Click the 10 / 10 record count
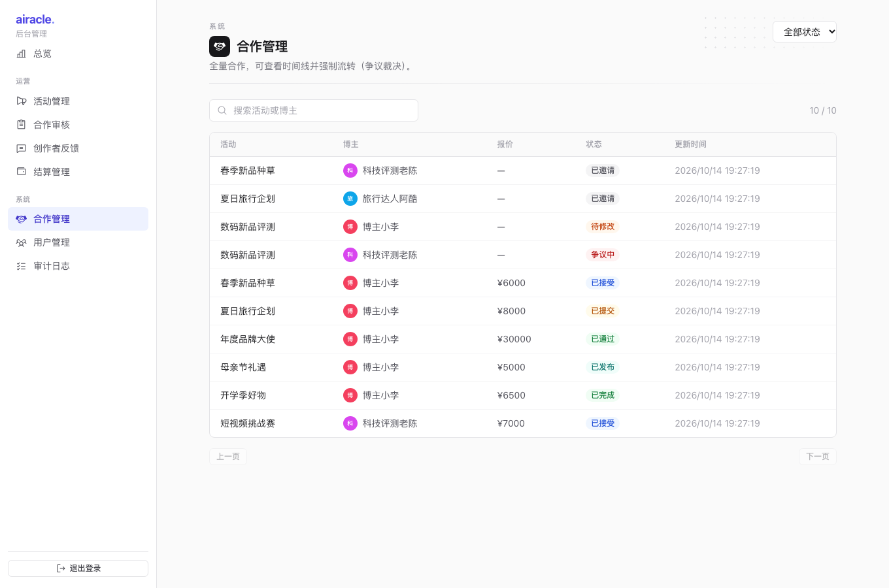Screen dimensions: 889x588 [822, 110]
